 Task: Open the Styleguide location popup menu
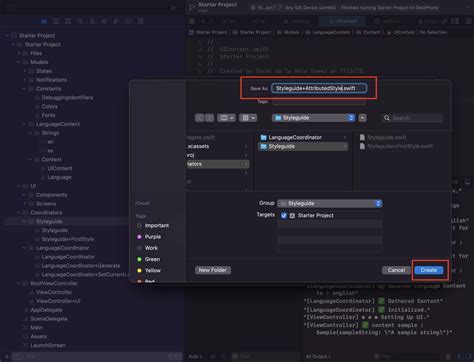point(313,118)
